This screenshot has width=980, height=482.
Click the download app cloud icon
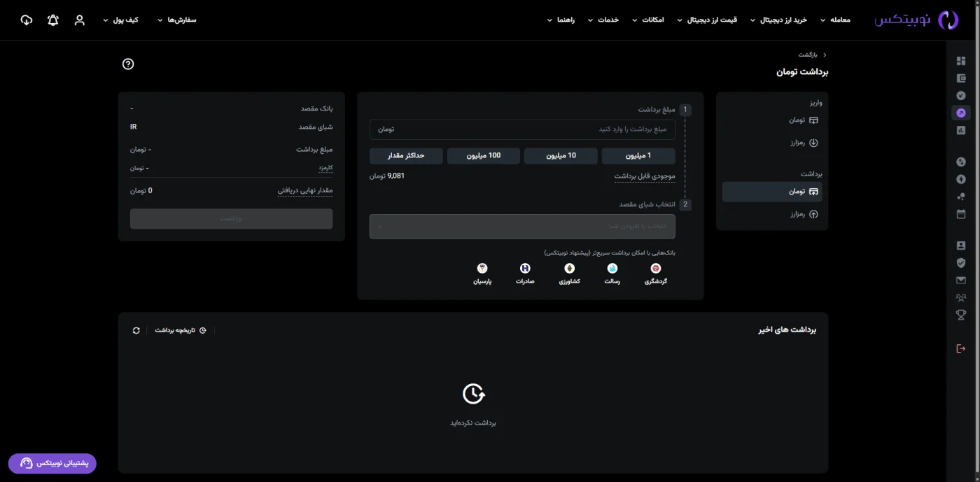(x=27, y=20)
